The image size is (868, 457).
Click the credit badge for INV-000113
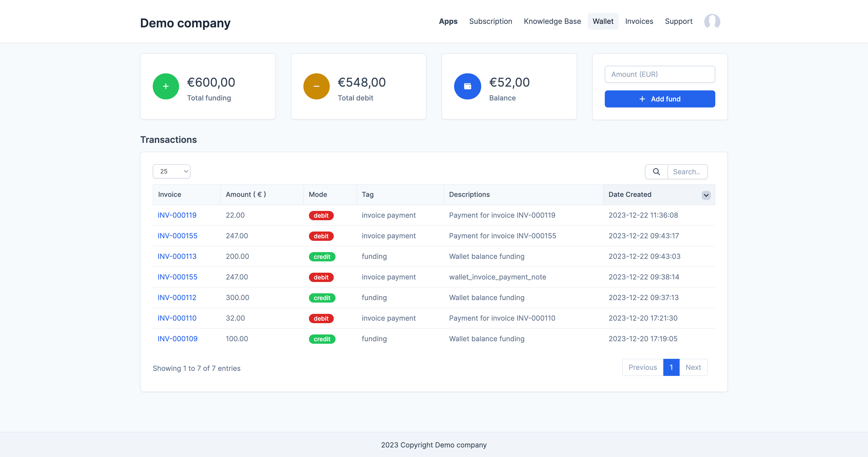coord(322,257)
